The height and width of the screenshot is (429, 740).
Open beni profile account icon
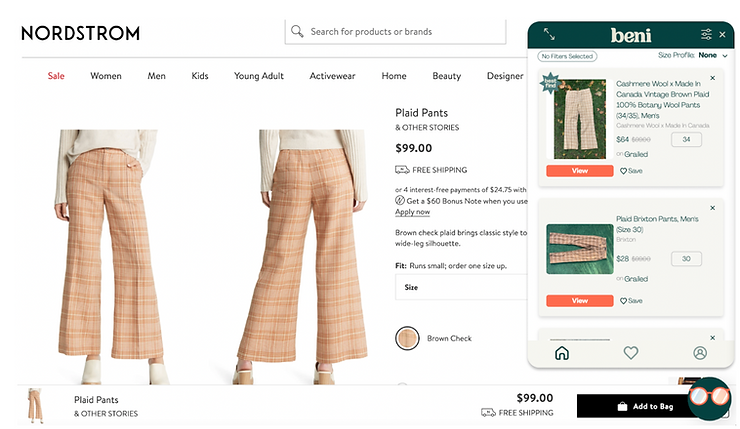(699, 353)
